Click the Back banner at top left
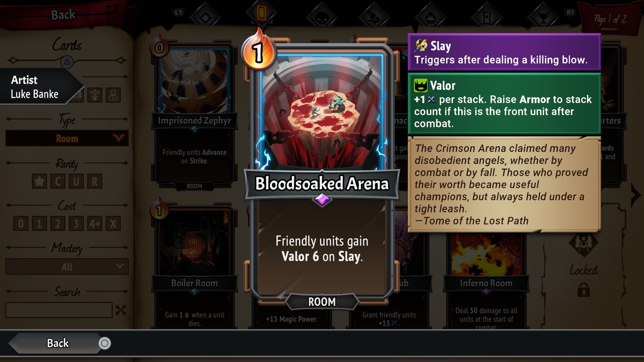 pyautogui.click(x=63, y=14)
